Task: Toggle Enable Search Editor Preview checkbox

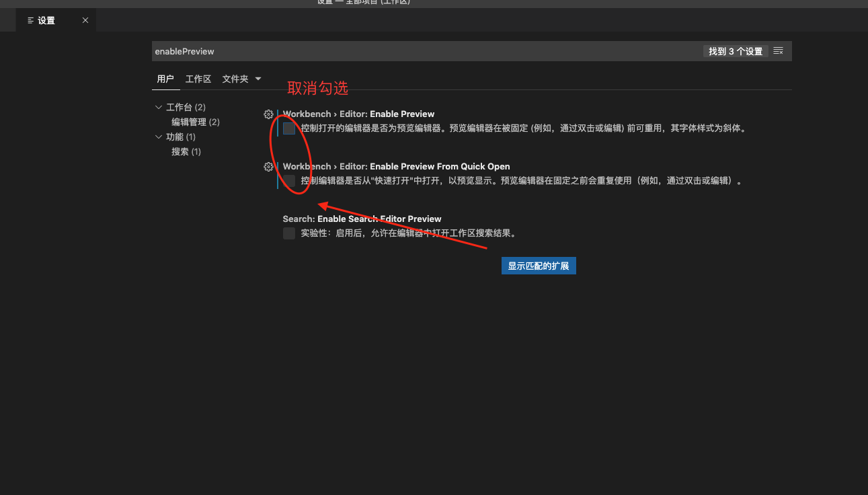Action: click(289, 233)
